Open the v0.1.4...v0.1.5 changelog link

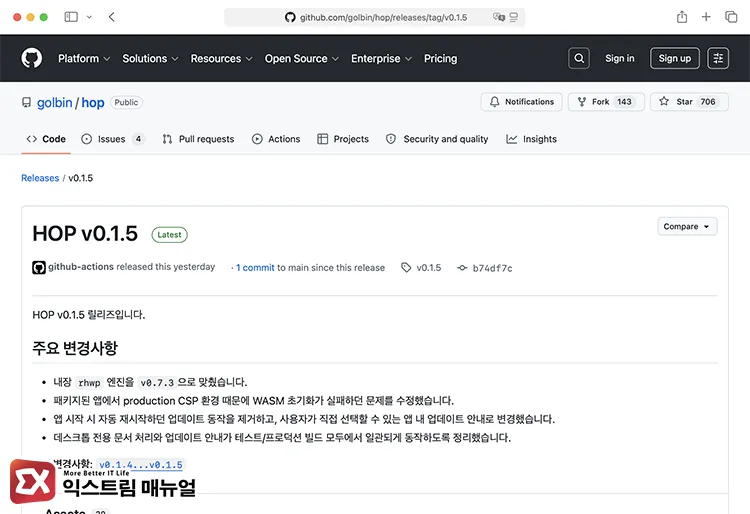pos(141,465)
